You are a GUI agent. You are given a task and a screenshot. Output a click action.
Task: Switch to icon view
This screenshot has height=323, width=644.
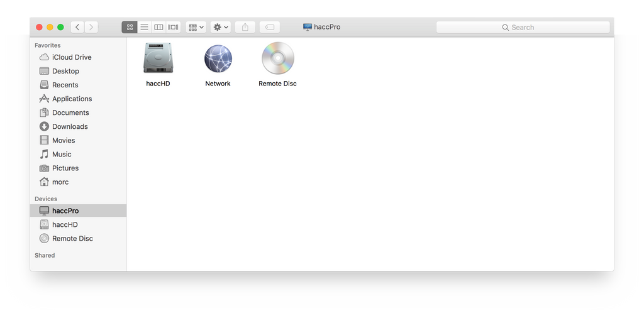130,27
